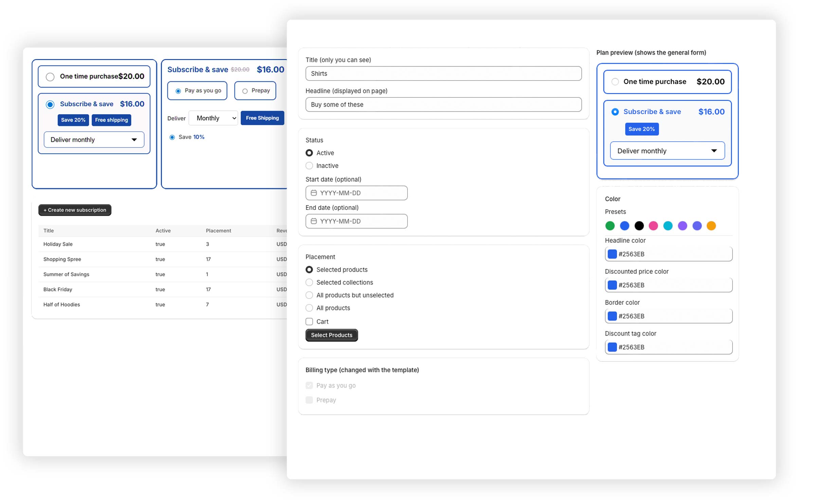The width and height of the screenshot is (815, 504).
Task: Select the purple color preset
Action: [x=683, y=226]
